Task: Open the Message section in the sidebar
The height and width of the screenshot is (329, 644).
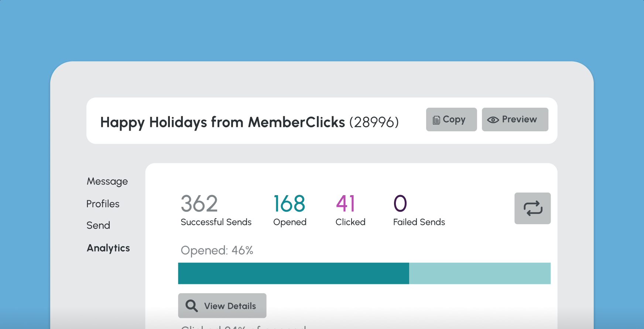Action: pos(107,181)
